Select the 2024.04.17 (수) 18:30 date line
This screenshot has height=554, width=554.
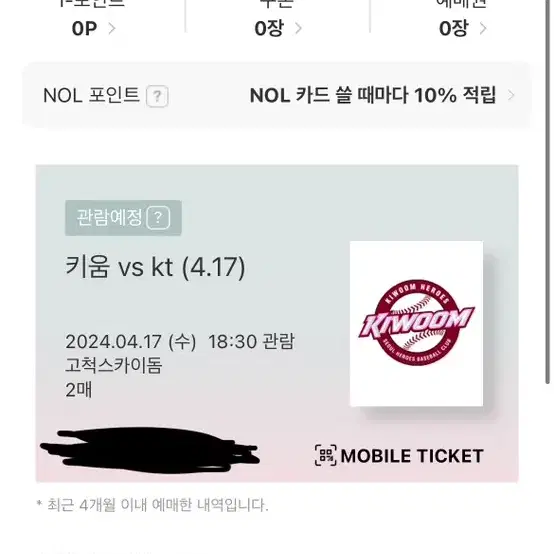point(179,342)
